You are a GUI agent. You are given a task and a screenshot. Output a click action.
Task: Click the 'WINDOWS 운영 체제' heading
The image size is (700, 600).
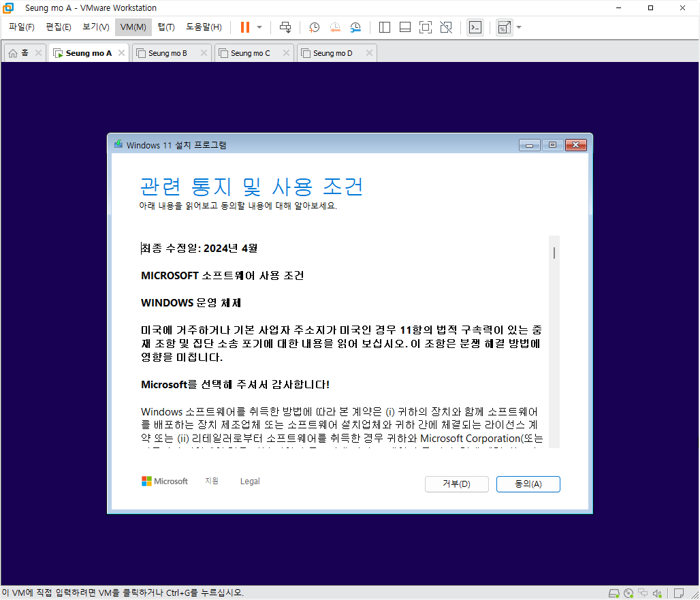click(191, 302)
